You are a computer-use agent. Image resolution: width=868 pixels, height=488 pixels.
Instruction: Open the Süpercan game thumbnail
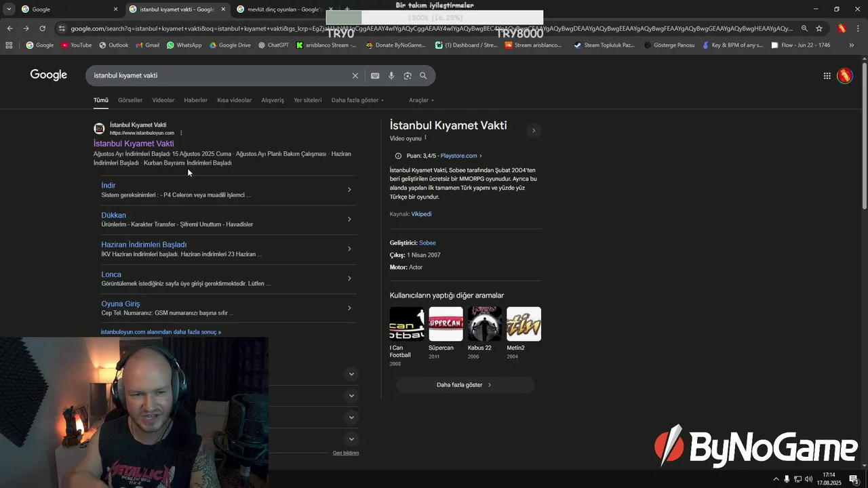coord(446,324)
